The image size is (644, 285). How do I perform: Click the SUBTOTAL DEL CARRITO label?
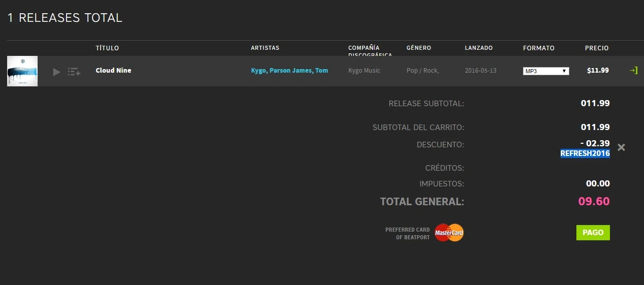418,128
